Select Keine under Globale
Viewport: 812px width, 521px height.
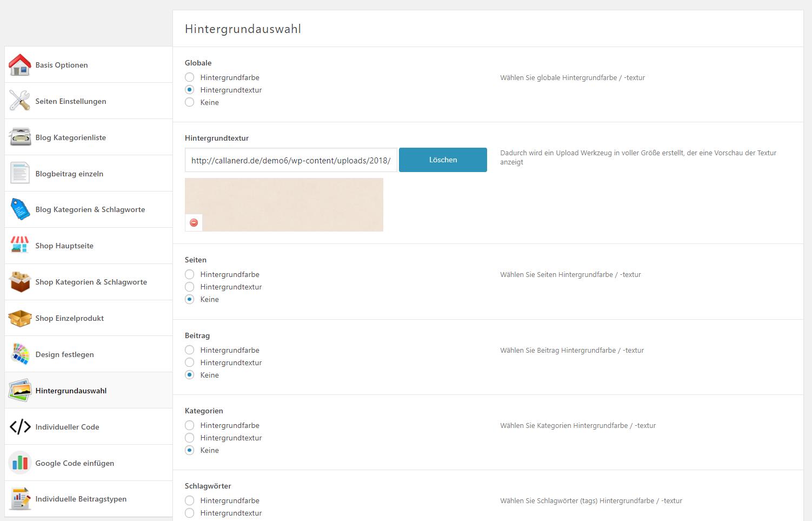pos(190,102)
